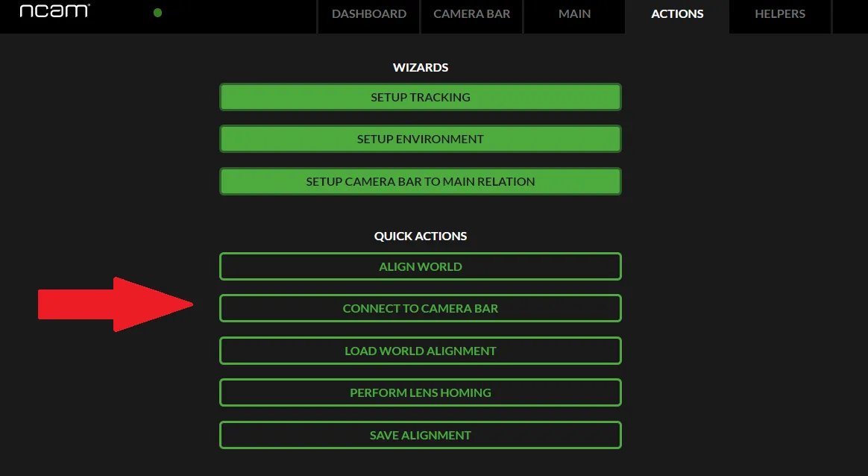Click the Save Alignment button
The image size is (868, 476).
[421, 435]
